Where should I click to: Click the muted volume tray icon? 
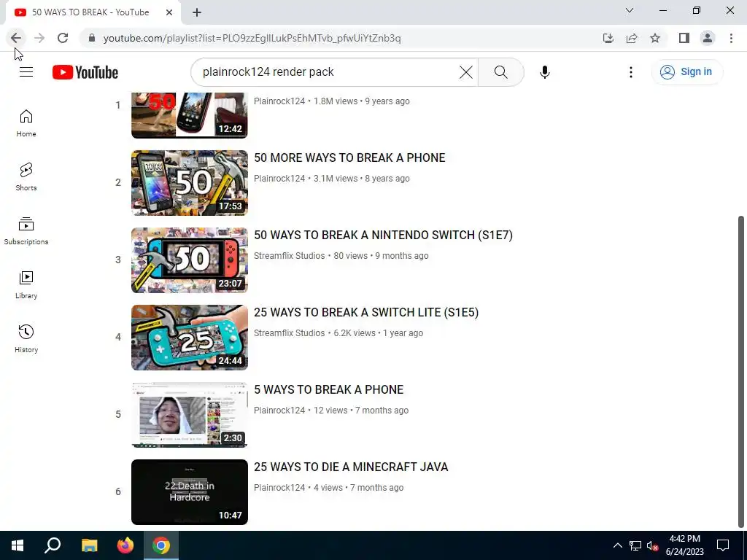point(653,545)
